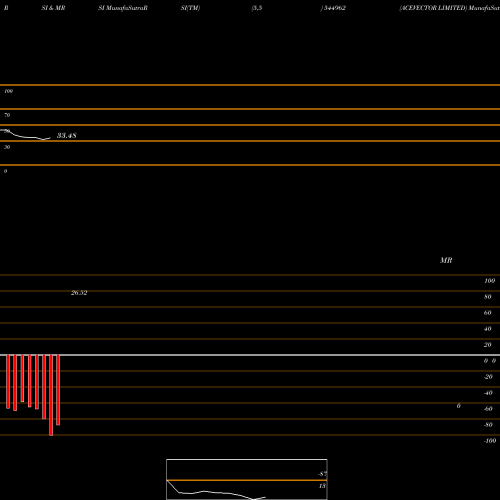Select the first red bar on the left
The image size is (500, 500).
coord(8,382)
